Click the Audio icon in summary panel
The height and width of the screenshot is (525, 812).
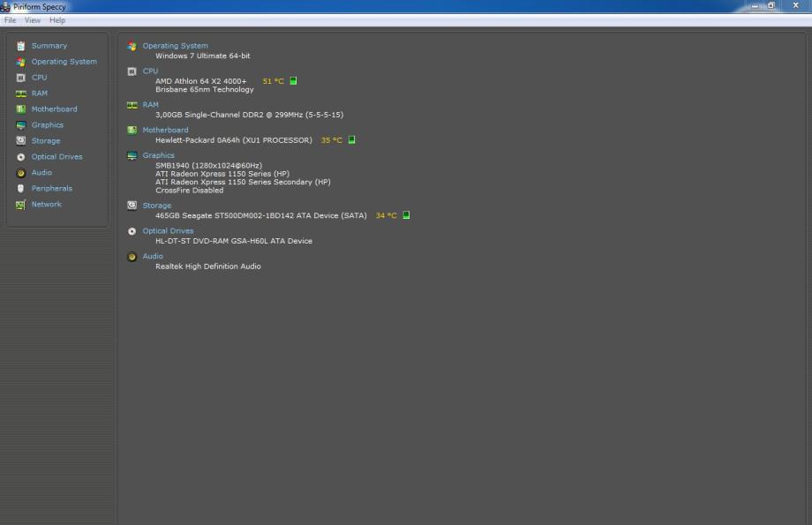click(132, 257)
